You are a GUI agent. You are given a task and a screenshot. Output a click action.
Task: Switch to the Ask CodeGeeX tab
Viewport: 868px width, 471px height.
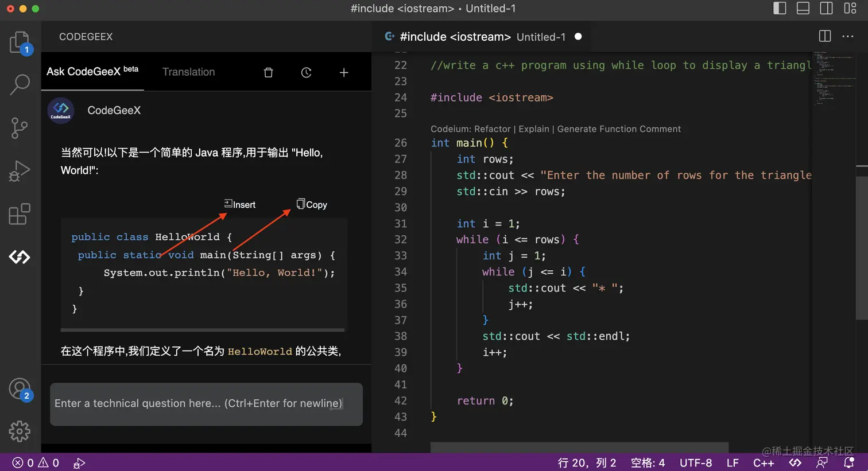coord(92,72)
